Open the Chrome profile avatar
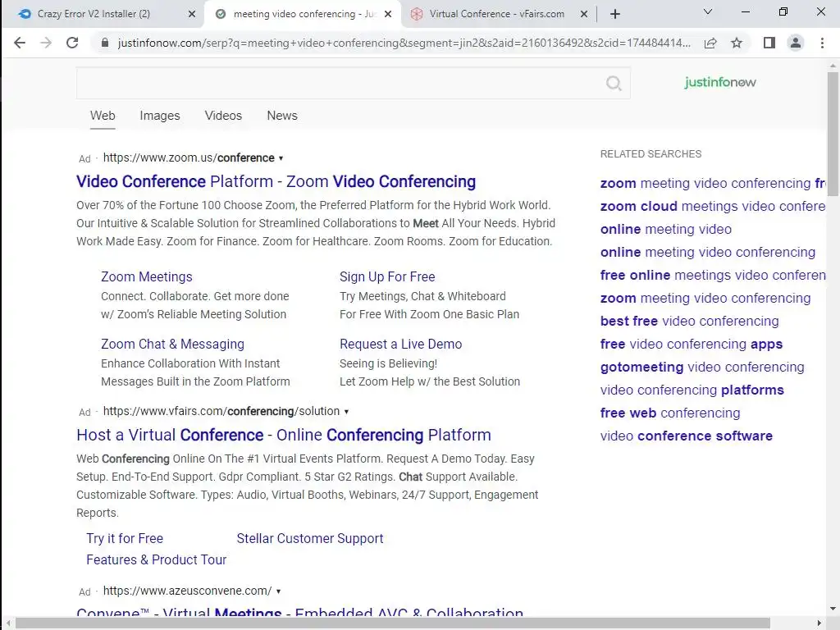This screenshot has height=630, width=840. click(796, 43)
